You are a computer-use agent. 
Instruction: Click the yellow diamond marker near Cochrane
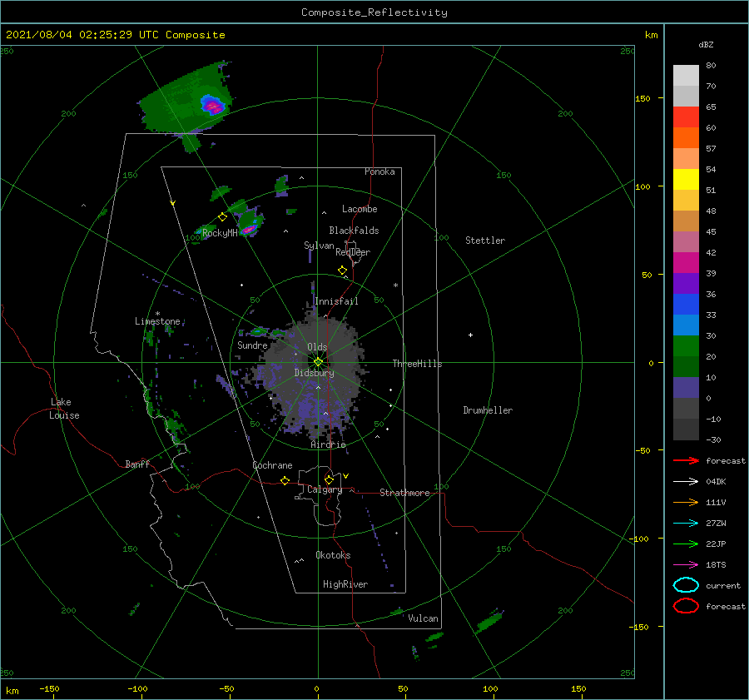[285, 481]
